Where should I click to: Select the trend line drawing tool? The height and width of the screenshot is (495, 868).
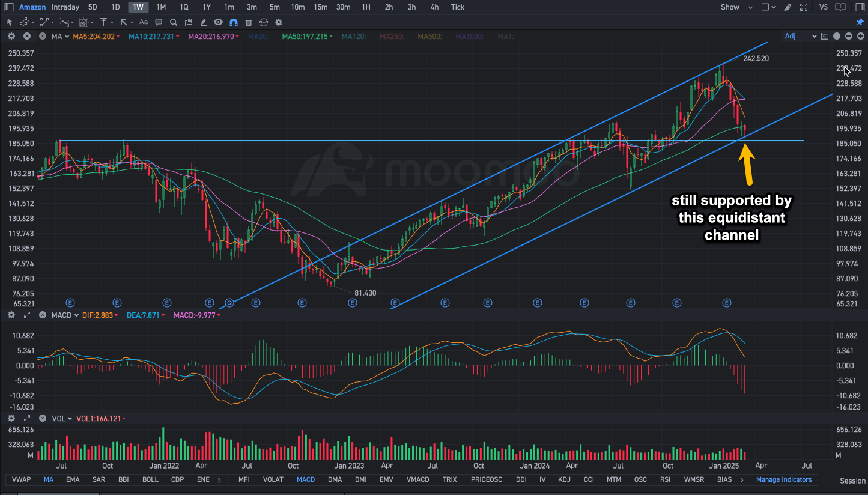click(24, 22)
